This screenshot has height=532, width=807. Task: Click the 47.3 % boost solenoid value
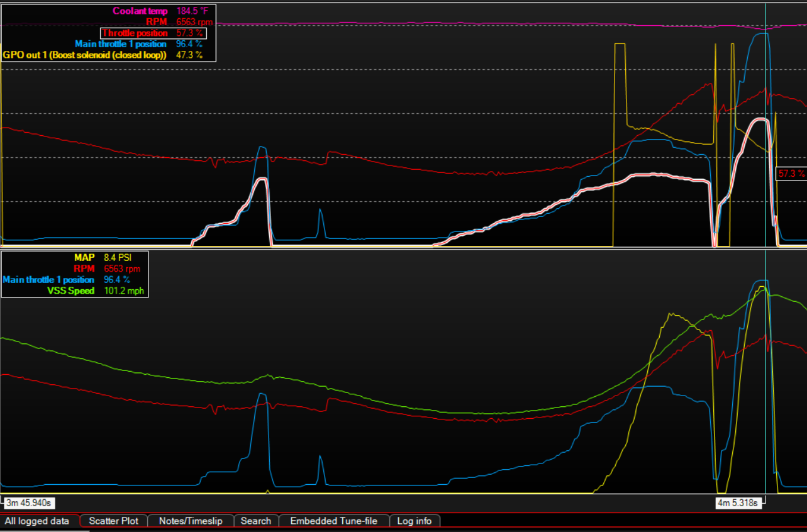189,55
